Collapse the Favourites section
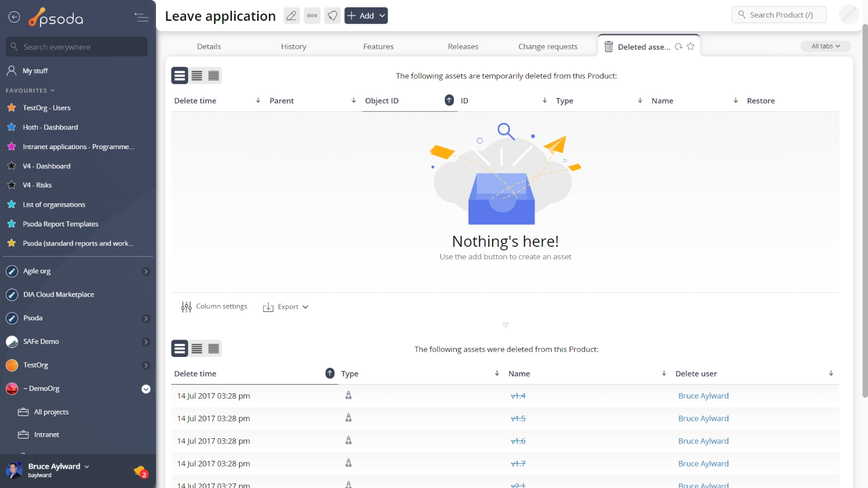868x488 pixels. (x=31, y=90)
